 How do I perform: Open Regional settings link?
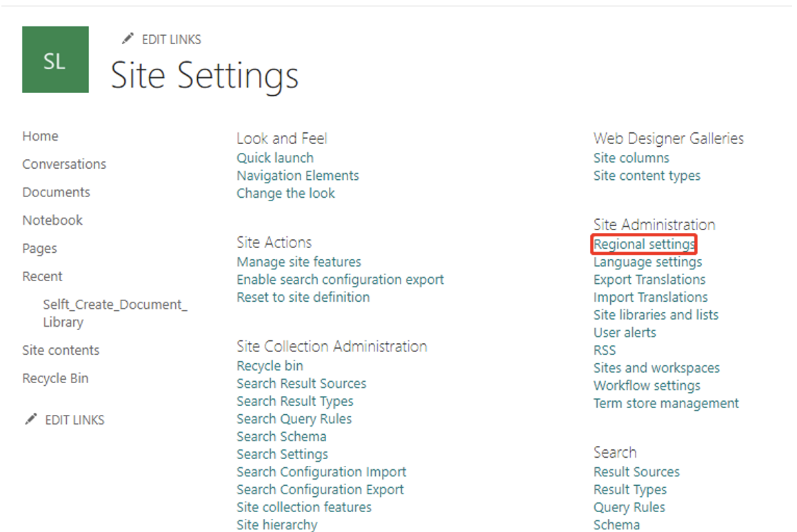tap(644, 245)
